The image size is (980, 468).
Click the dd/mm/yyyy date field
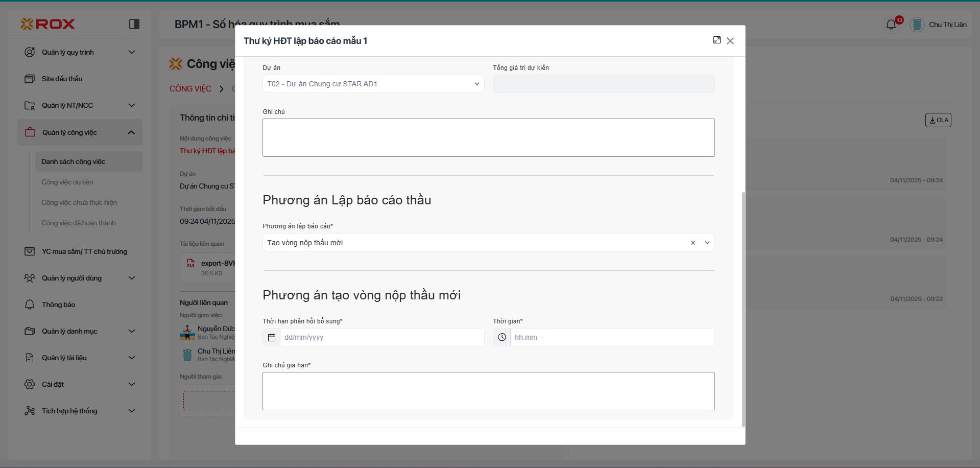pos(382,338)
